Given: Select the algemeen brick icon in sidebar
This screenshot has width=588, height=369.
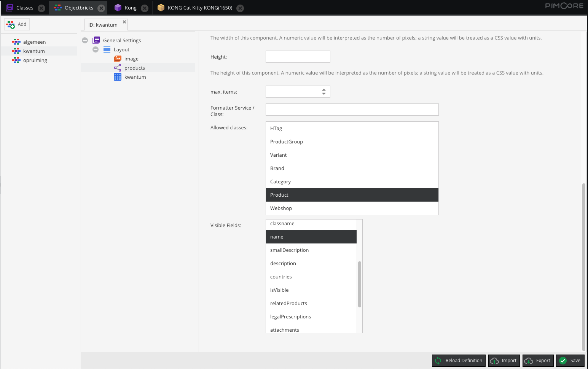Looking at the screenshot, I should (17, 42).
